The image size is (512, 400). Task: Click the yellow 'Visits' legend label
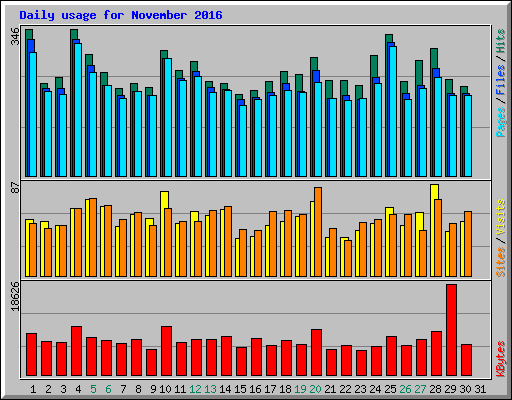(501, 217)
